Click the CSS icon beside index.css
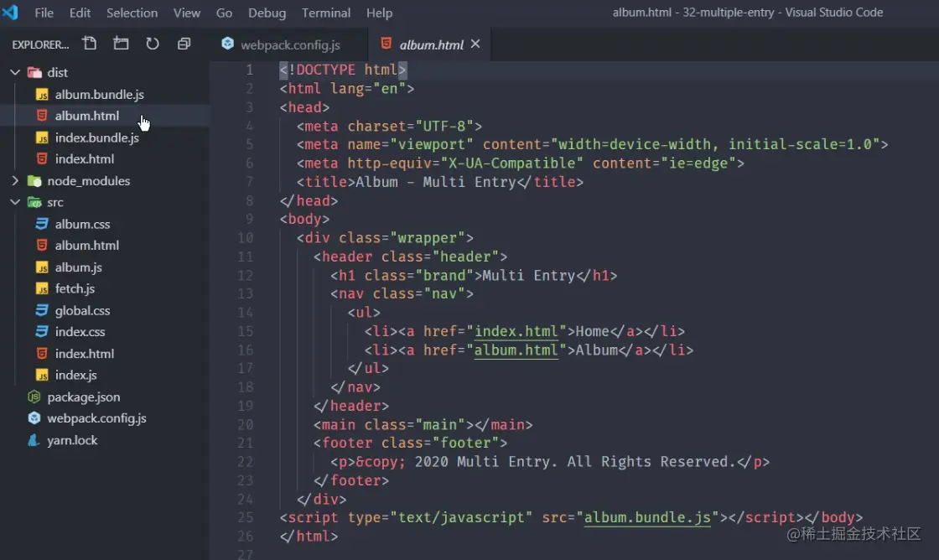 [x=42, y=332]
